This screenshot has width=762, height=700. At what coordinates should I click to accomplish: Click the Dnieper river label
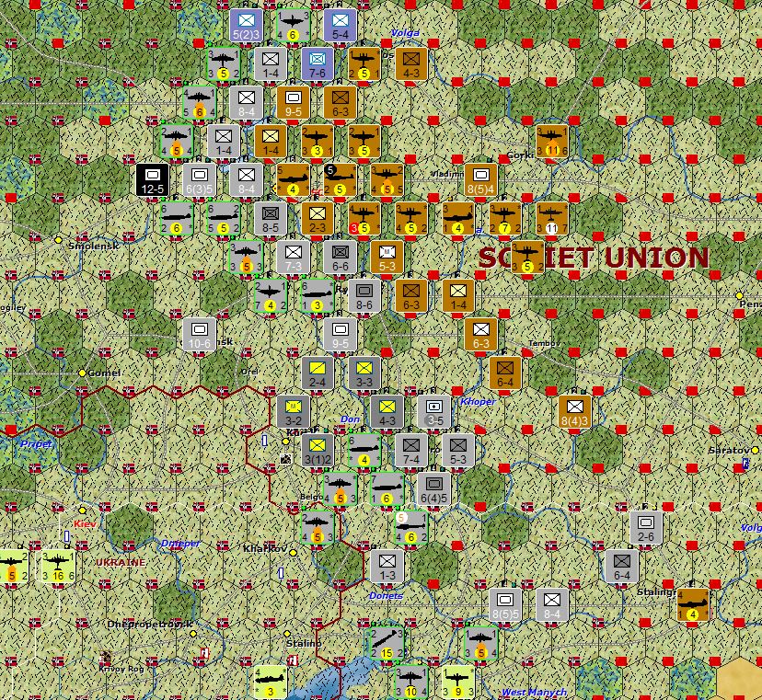(x=180, y=543)
